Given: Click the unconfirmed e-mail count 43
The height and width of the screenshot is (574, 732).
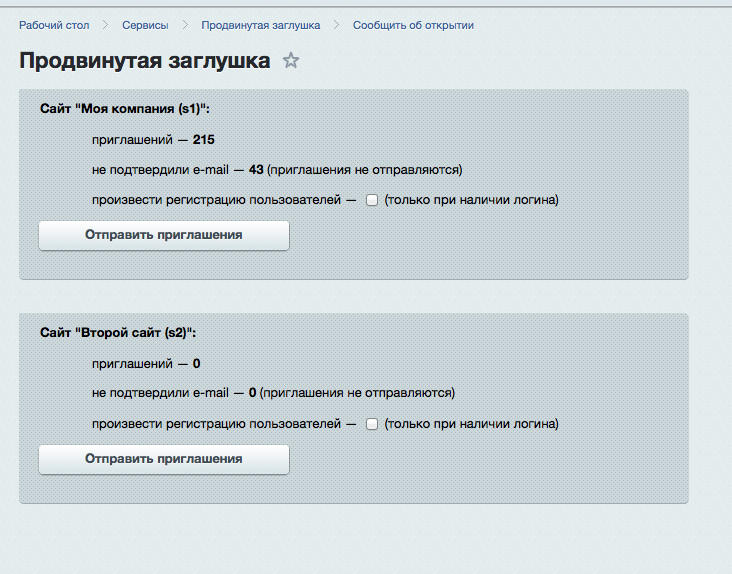Looking at the screenshot, I should coord(255,169).
